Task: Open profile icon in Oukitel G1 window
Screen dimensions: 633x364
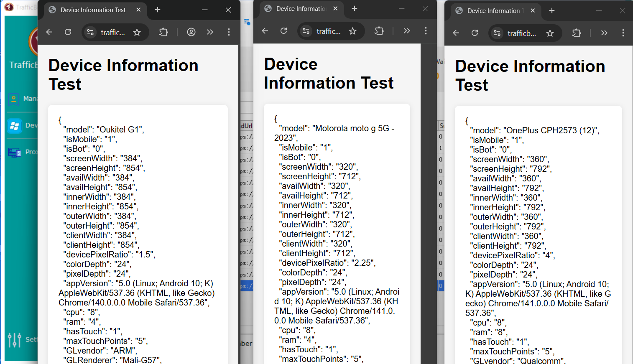Action: [x=191, y=32]
